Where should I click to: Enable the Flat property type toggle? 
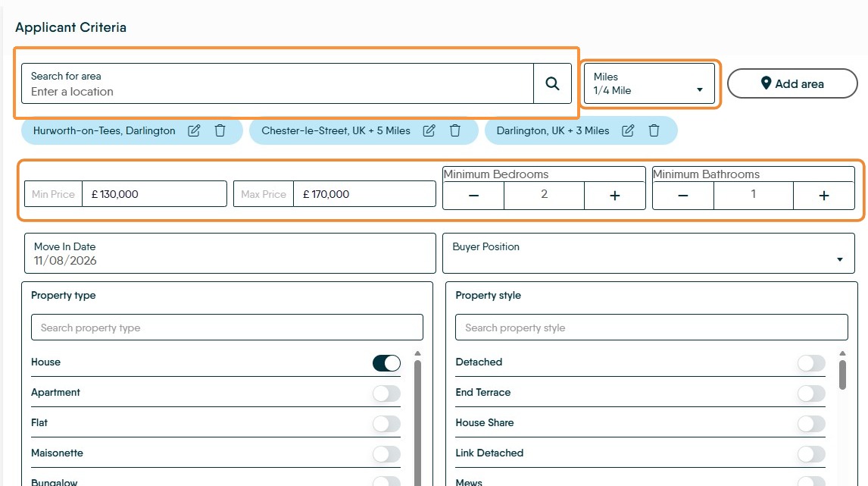[386, 424]
